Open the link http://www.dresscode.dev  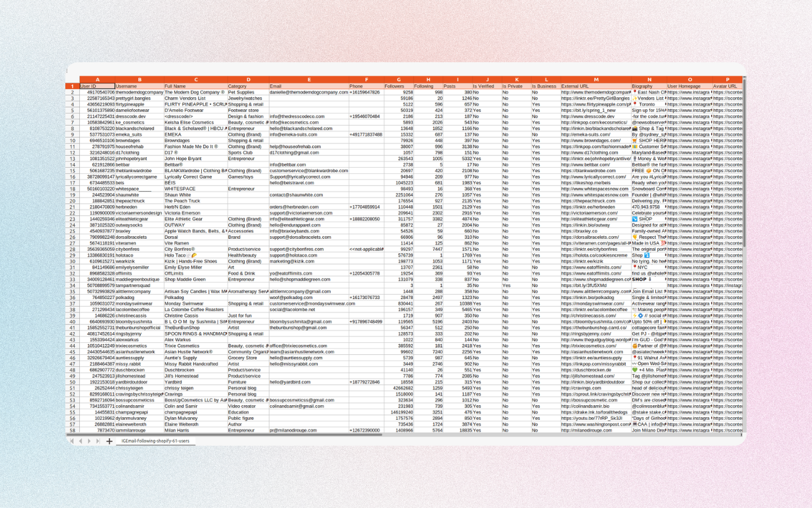pos(596,116)
